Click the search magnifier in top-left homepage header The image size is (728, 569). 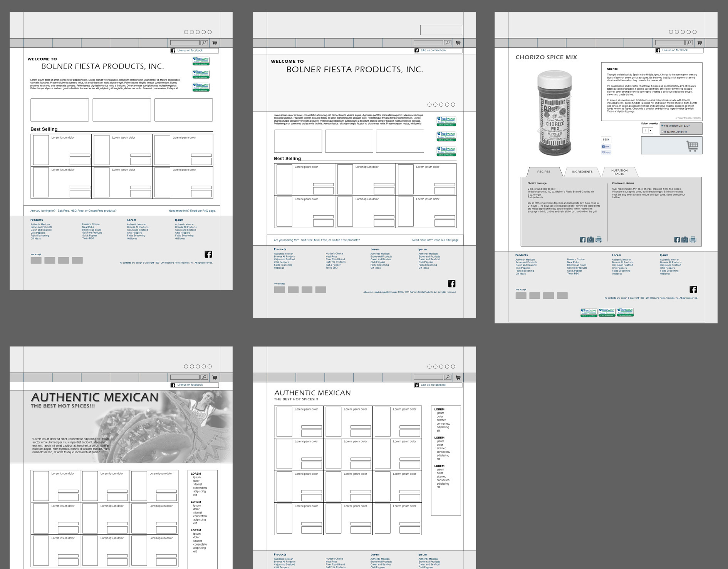[x=204, y=43]
